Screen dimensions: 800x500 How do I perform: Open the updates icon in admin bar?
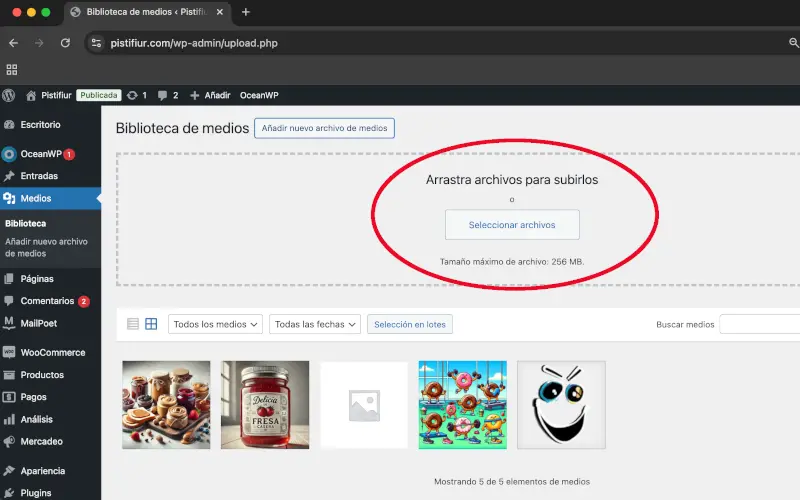click(133, 95)
